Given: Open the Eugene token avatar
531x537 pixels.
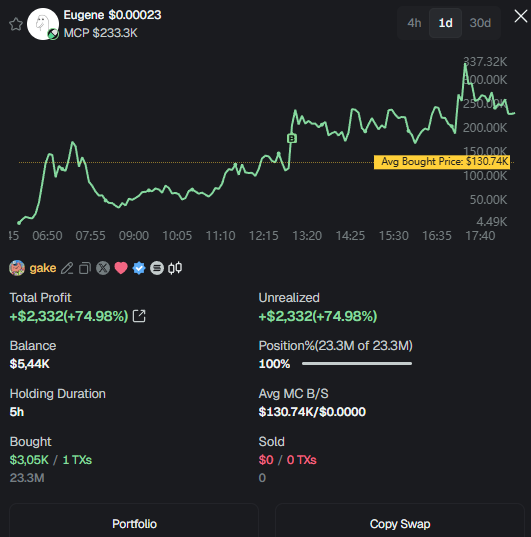Looking at the screenshot, I should pos(43,24).
